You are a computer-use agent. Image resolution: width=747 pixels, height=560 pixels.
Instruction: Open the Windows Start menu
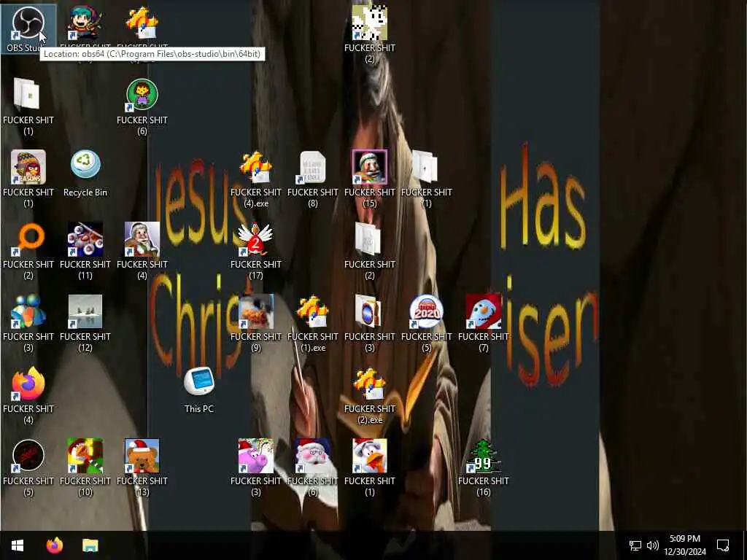point(18,545)
